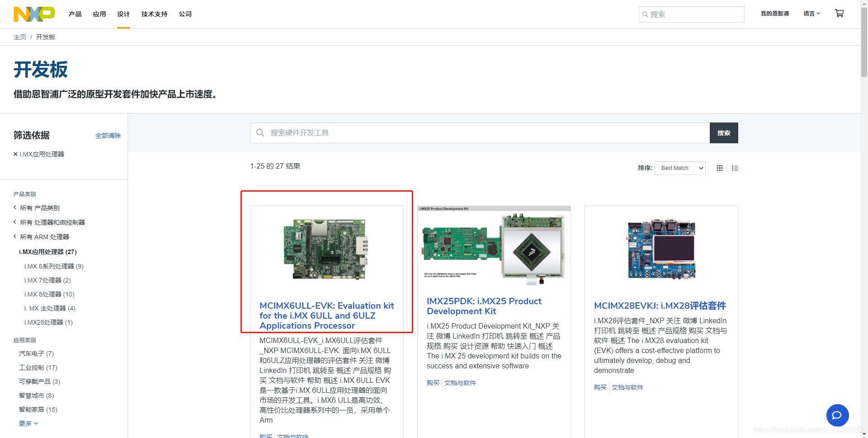Screen dimensions: 868x438
Task: Open the 设计 menu
Action: [123, 14]
